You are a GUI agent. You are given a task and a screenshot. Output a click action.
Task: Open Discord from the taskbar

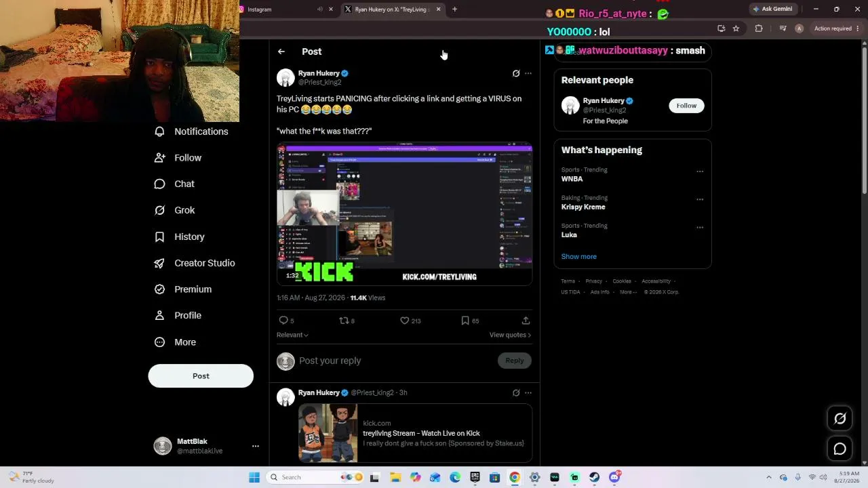614,477
